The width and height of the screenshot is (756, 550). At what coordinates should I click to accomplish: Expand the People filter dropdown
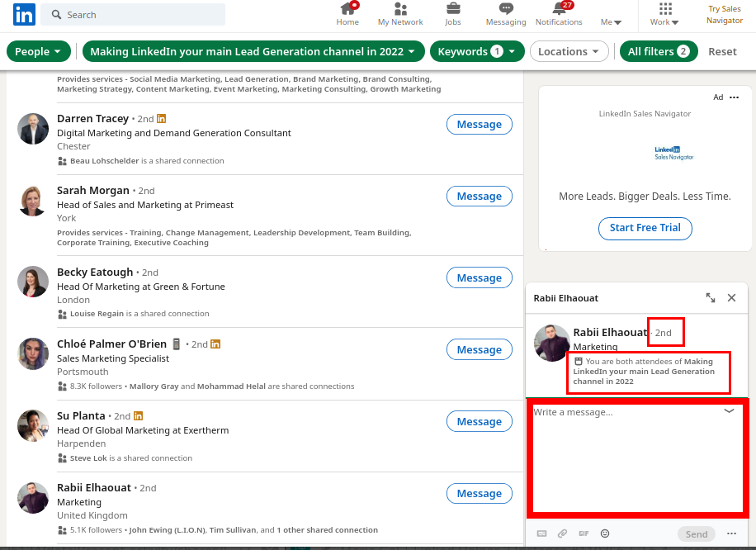(38, 52)
